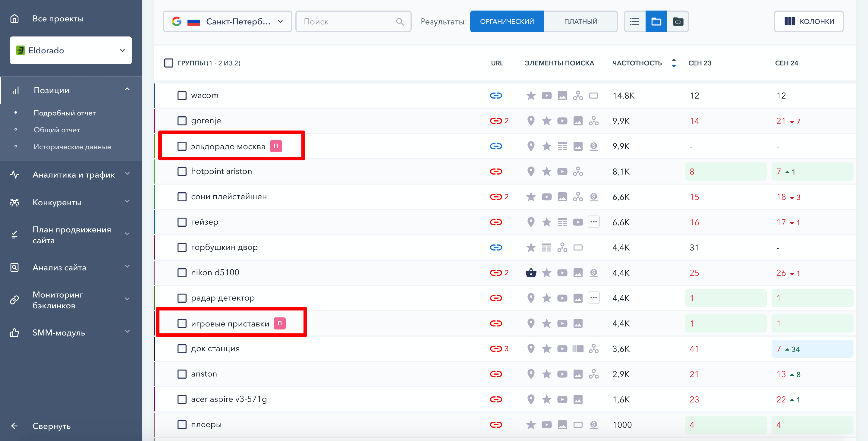
Task: Expand the Анализ сайта section
Action: coord(127,266)
